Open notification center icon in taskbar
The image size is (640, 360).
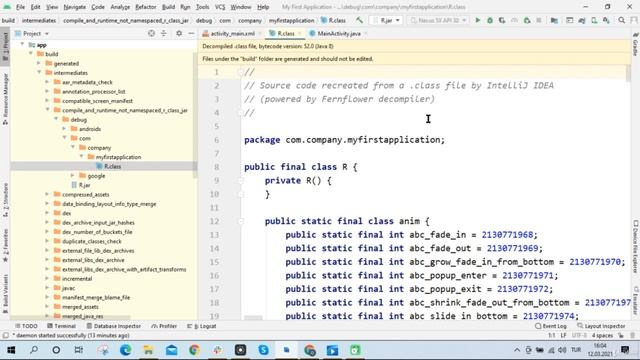point(625,350)
